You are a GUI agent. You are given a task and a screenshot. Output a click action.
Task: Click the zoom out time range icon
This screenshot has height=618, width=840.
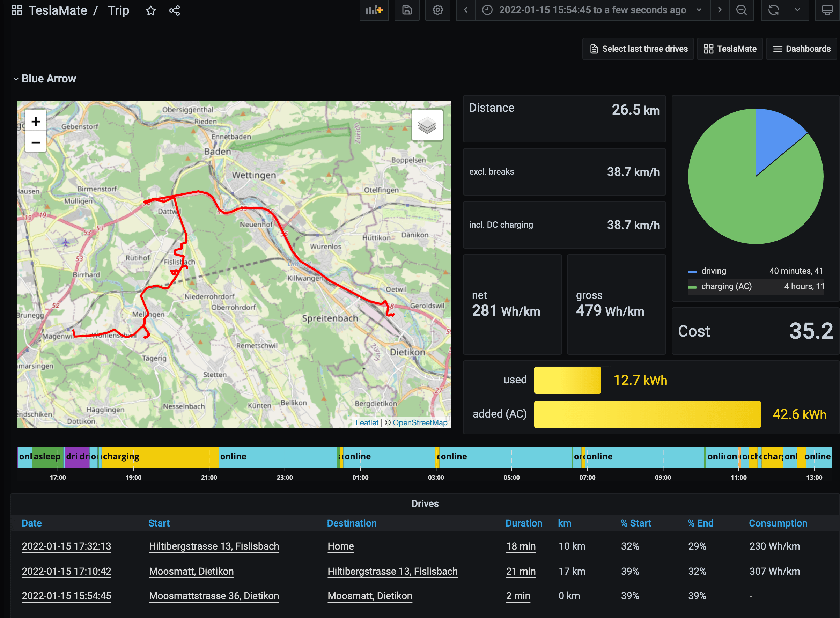741,10
